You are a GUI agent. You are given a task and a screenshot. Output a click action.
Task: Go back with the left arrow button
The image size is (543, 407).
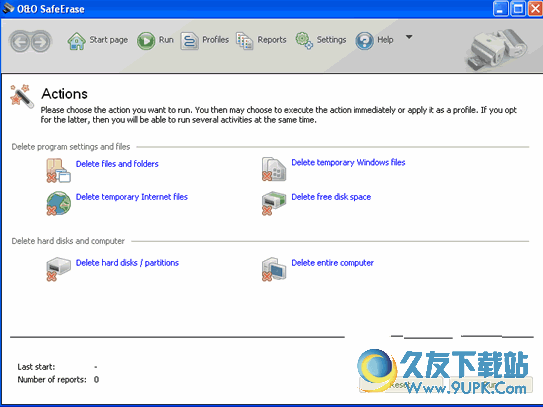pyautogui.click(x=20, y=42)
